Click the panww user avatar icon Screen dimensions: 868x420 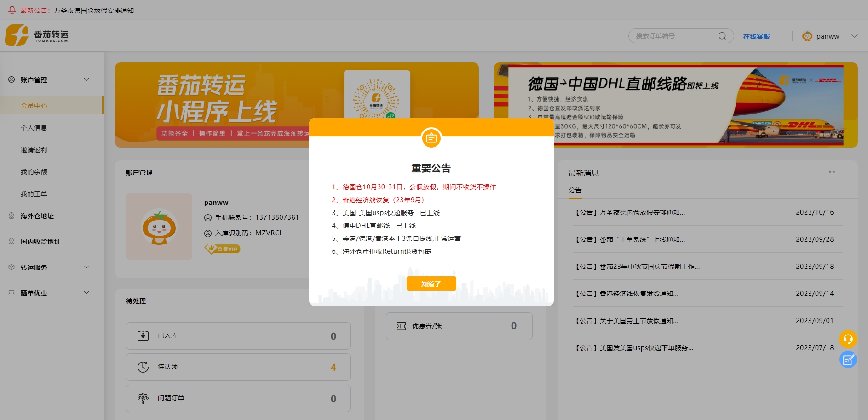point(807,36)
